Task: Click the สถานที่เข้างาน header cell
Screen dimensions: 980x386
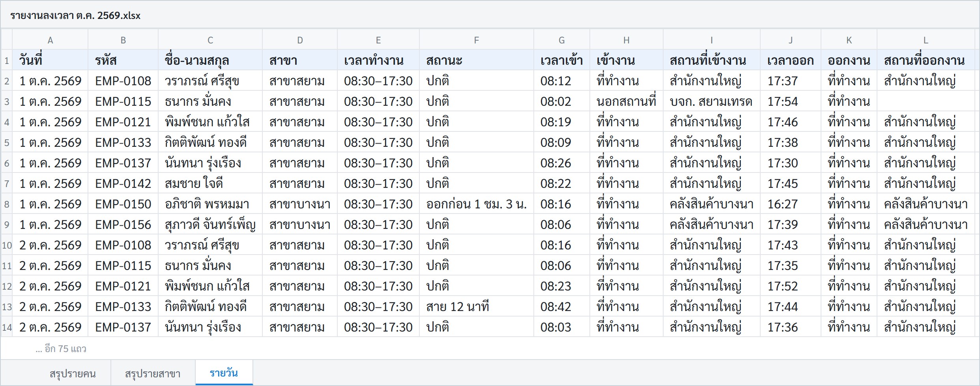Action: [712, 60]
